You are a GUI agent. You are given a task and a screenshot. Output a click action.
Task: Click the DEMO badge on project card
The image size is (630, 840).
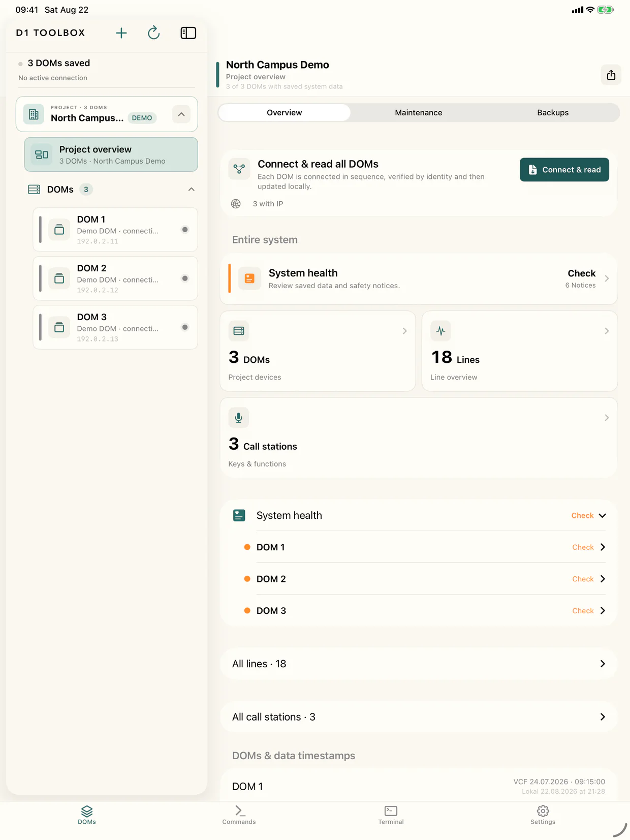click(x=142, y=118)
